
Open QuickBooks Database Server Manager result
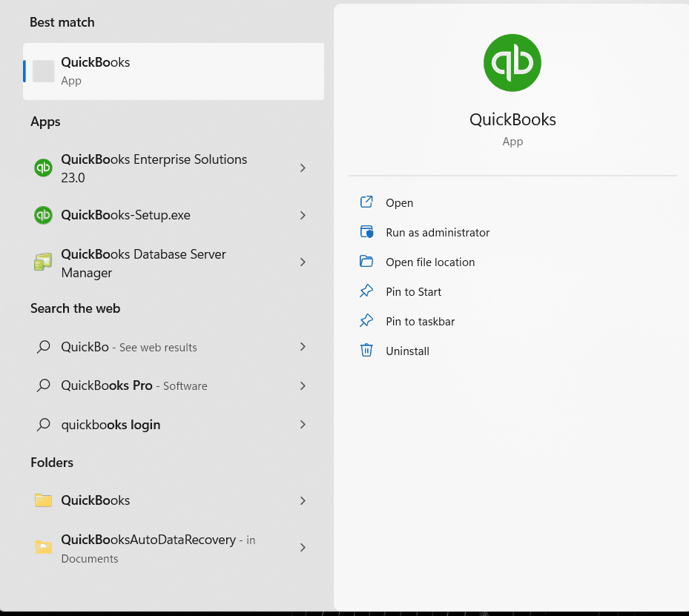[x=174, y=263]
